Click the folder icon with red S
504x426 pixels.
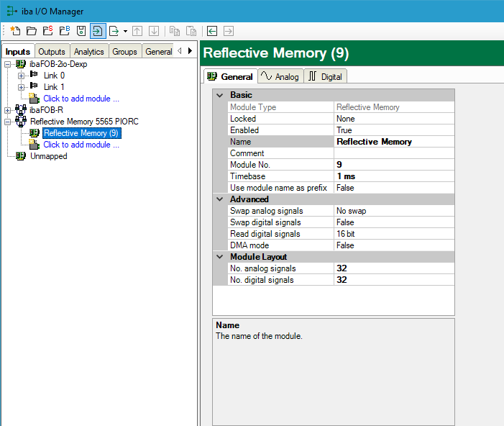[47, 31]
